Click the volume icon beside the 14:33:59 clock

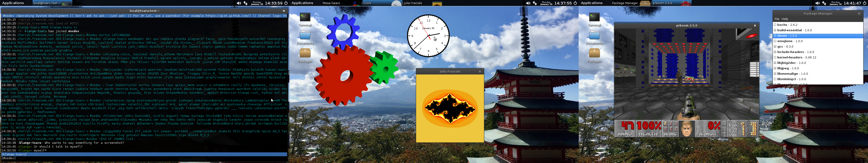238,3
